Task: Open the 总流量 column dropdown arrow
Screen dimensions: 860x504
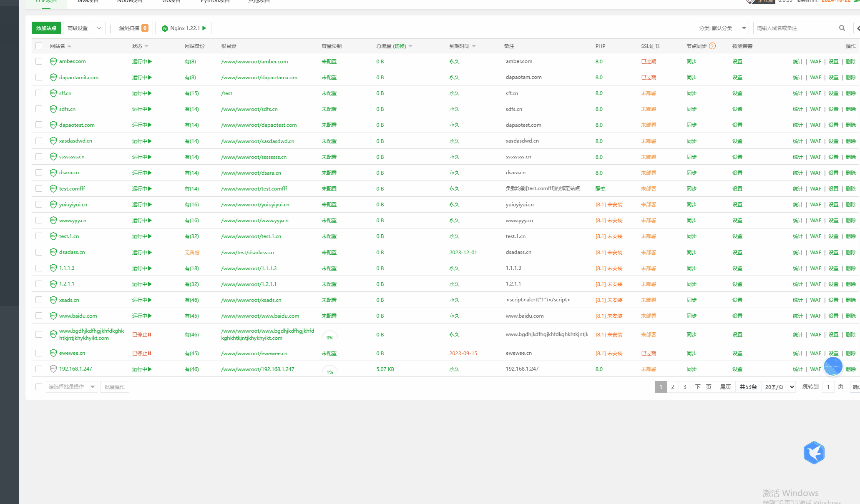Action: [x=410, y=46]
